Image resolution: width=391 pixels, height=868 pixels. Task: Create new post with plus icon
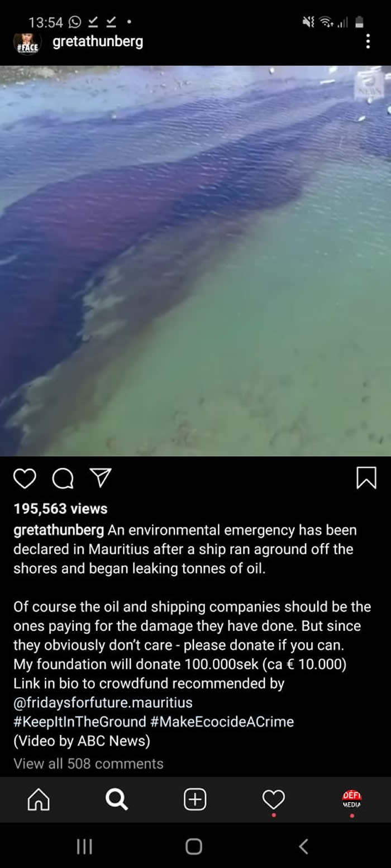pyautogui.click(x=195, y=800)
